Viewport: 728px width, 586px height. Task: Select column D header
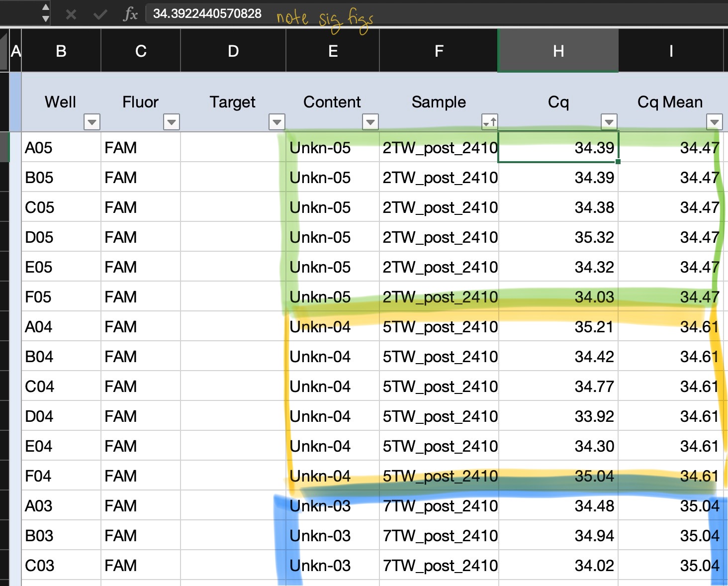coord(233,51)
